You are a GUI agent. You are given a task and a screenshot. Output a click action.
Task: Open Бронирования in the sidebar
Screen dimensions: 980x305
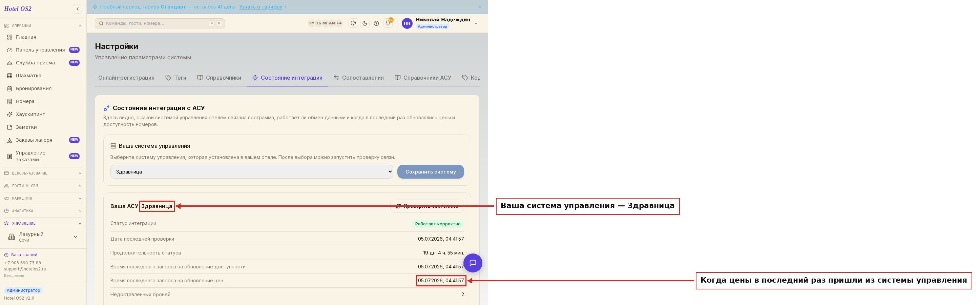tap(43, 89)
